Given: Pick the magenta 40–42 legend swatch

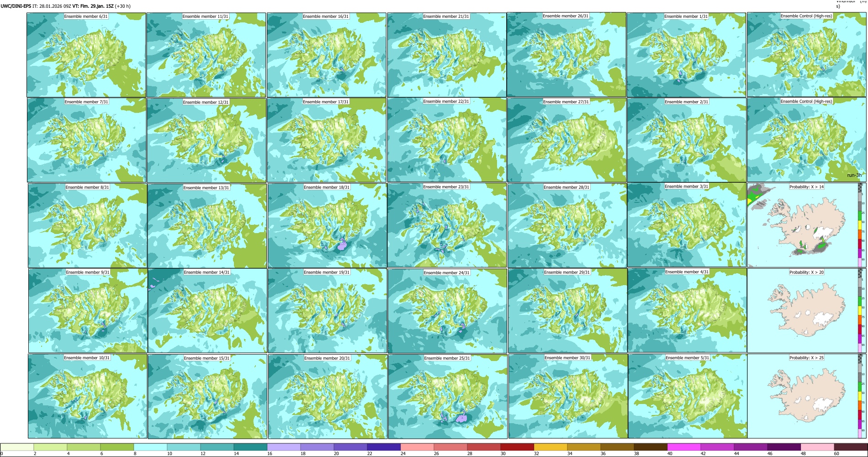Looking at the screenshot, I should point(684,447).
